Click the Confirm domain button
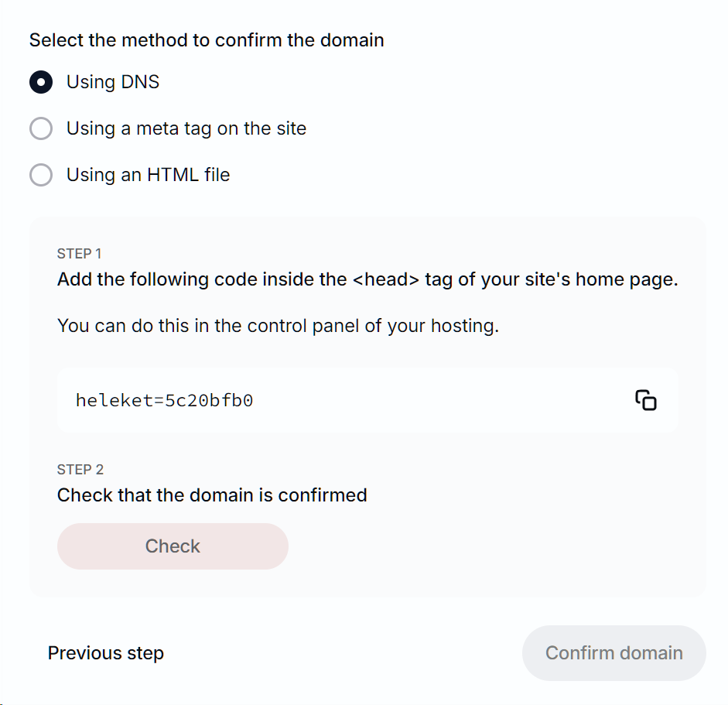The height and width of the screenshot is (705, 728). click(x=614, y=653)
